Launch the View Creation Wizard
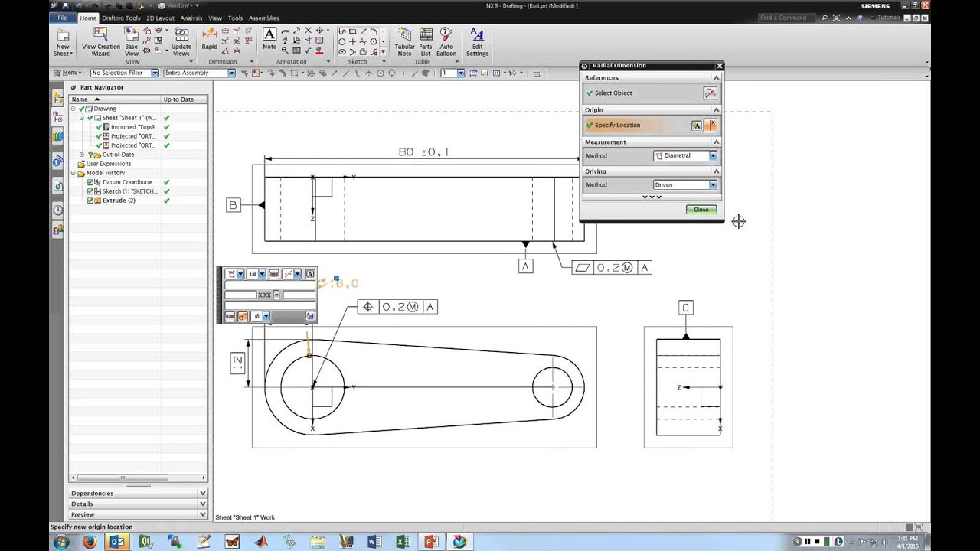 pos(101,42)
